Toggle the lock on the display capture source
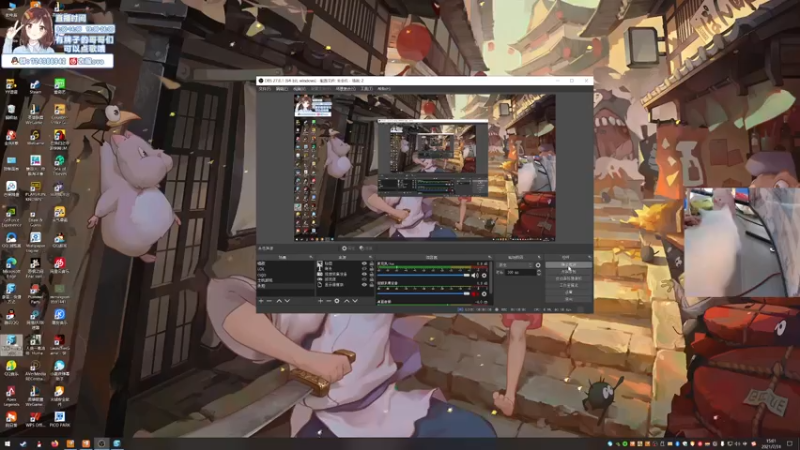Viewport: 800px width, 450px height. coord(371,285)
